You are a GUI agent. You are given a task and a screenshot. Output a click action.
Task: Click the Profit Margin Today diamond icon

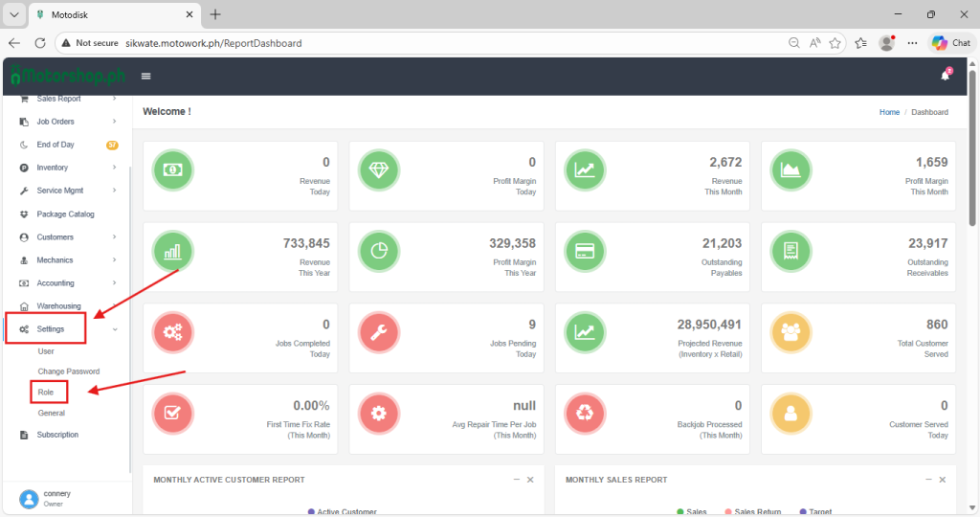coord(378,170)
